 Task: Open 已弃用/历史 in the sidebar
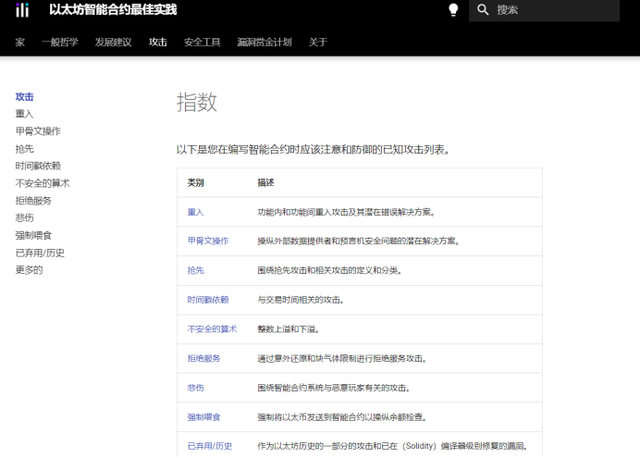coord(40,253)
